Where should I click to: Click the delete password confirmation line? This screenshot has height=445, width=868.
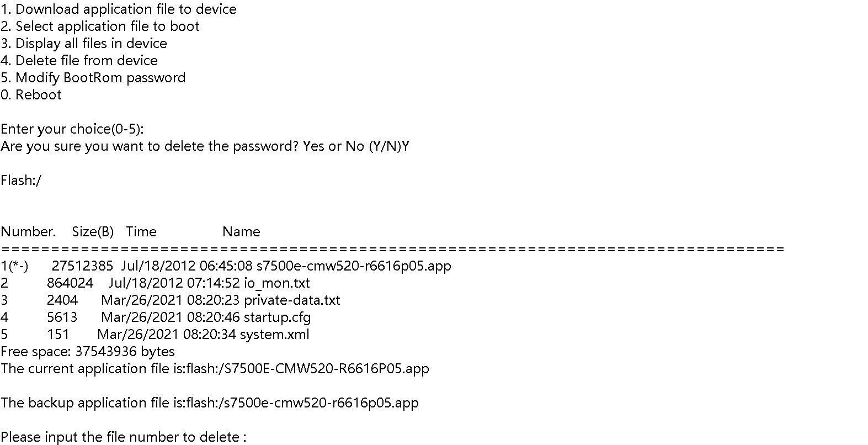[x=205, y=146]
